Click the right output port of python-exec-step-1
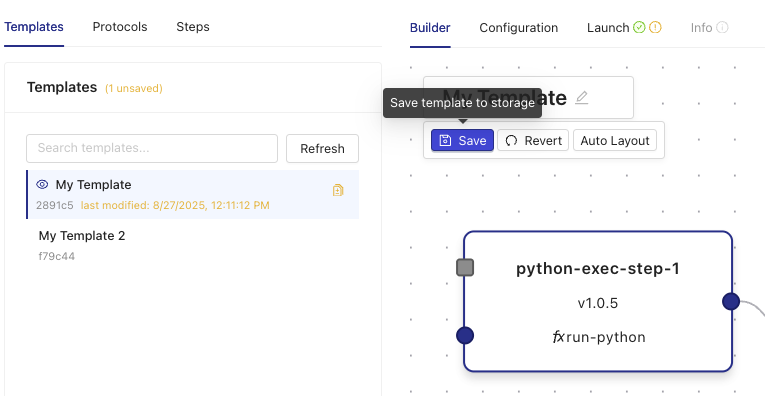Image resolution: width=765 pixels, height=396 pixels. coord(731,301)
